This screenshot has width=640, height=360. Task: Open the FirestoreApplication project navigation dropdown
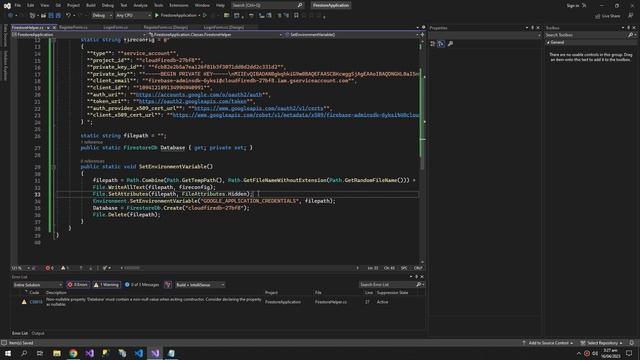point(79,35)
